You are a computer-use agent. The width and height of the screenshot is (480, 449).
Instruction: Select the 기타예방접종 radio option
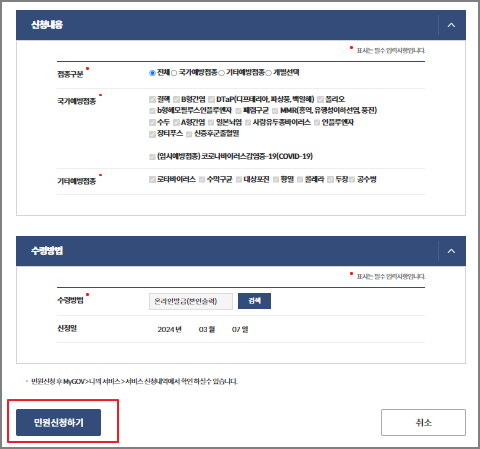tap(221, 73)
